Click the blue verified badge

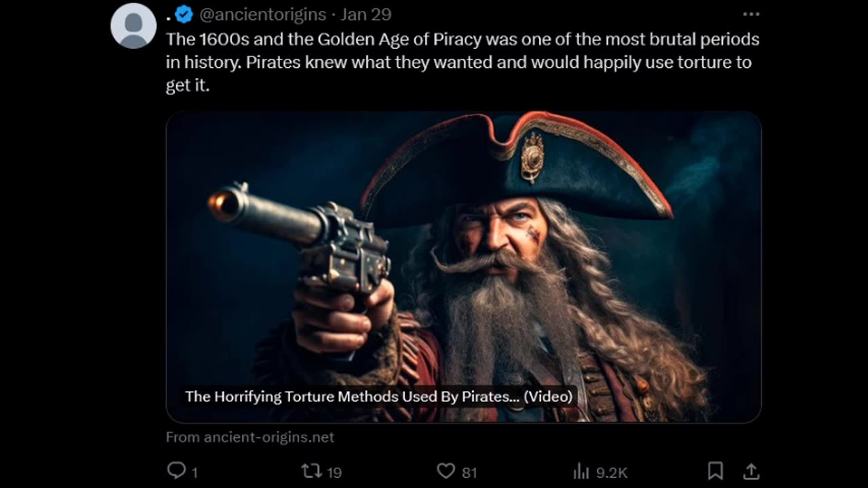point(184,14)
